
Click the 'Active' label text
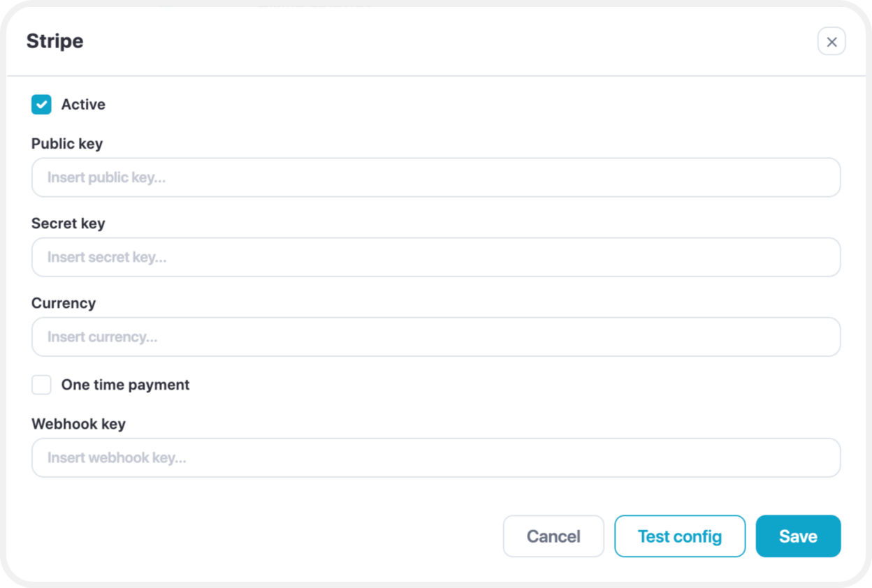tap(83, 105)
